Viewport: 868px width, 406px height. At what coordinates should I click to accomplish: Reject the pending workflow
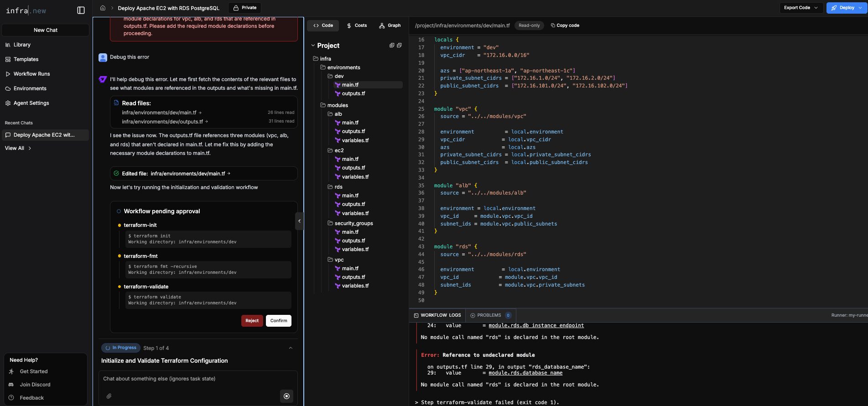tap(252, 321)
